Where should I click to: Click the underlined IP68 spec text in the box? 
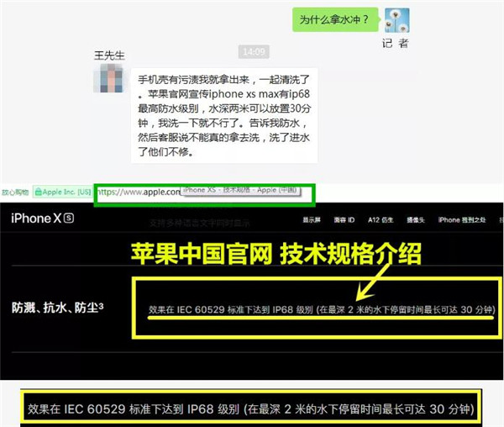322,309
